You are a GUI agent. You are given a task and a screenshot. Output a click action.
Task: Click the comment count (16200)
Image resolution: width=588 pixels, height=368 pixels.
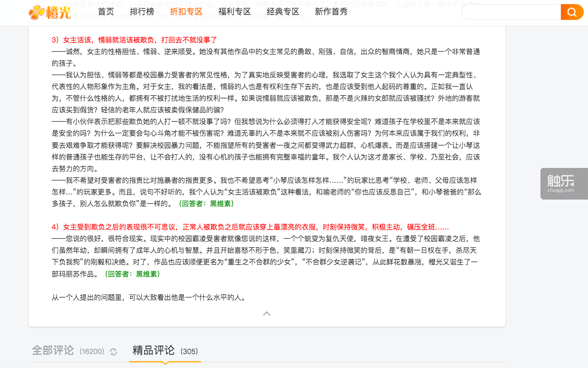click(x=92, y=351)
